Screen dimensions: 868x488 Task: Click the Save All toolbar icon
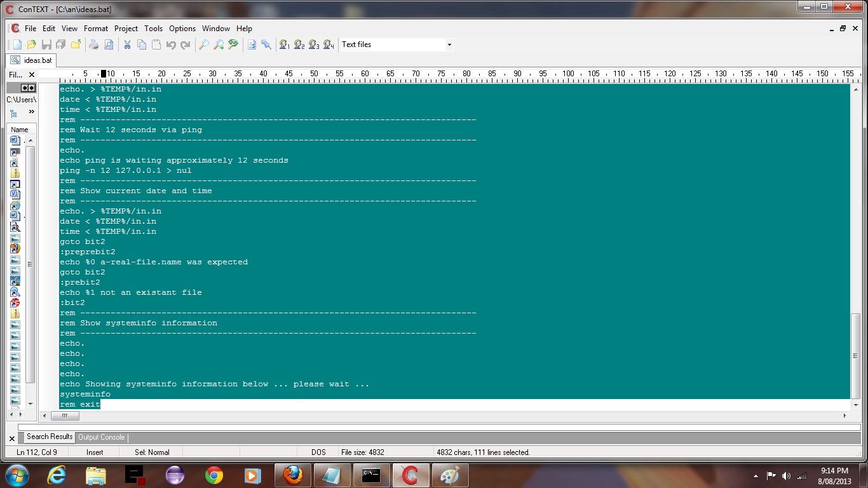point(61,44)
